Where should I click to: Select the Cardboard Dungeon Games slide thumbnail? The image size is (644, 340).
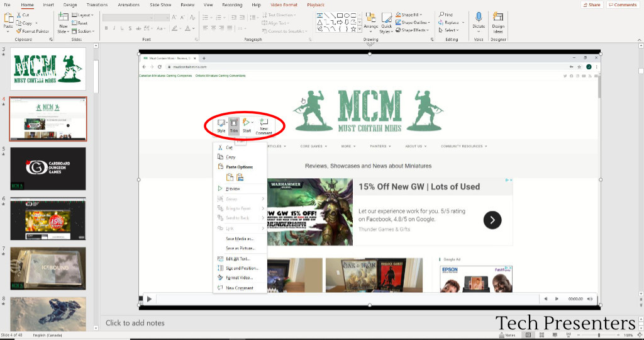[x=48, y=169]
